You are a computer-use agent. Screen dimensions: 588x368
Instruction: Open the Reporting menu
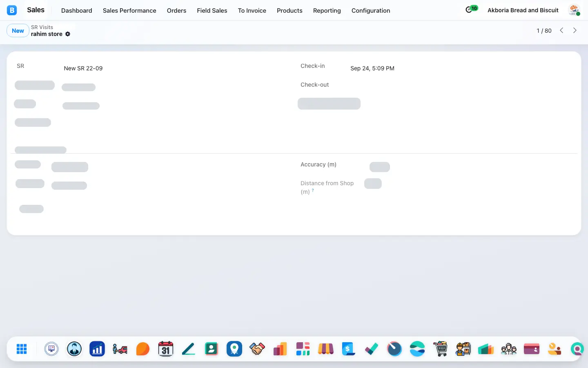(x=327, y=10)
